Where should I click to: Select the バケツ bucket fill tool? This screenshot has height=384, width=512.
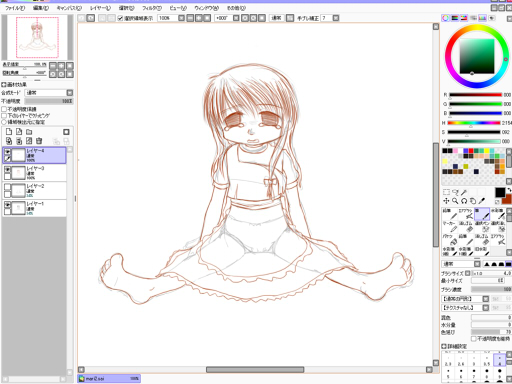[x=450, y=240]
